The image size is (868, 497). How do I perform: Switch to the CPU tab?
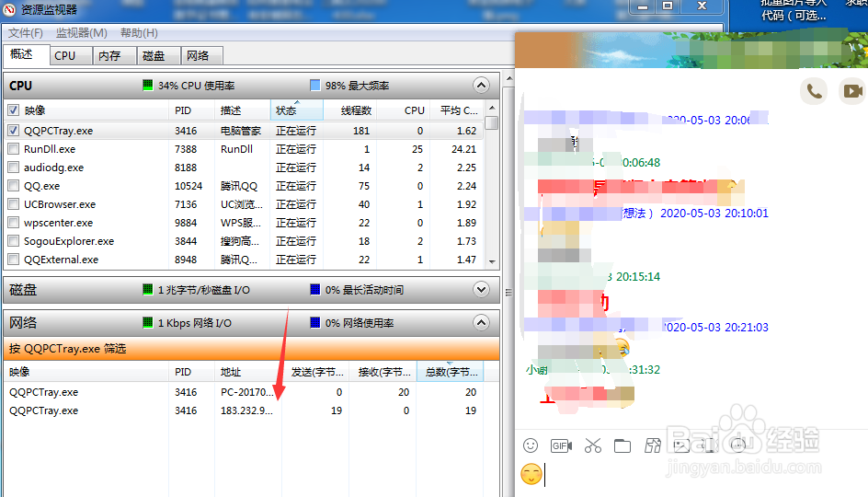tap(70, 55)
